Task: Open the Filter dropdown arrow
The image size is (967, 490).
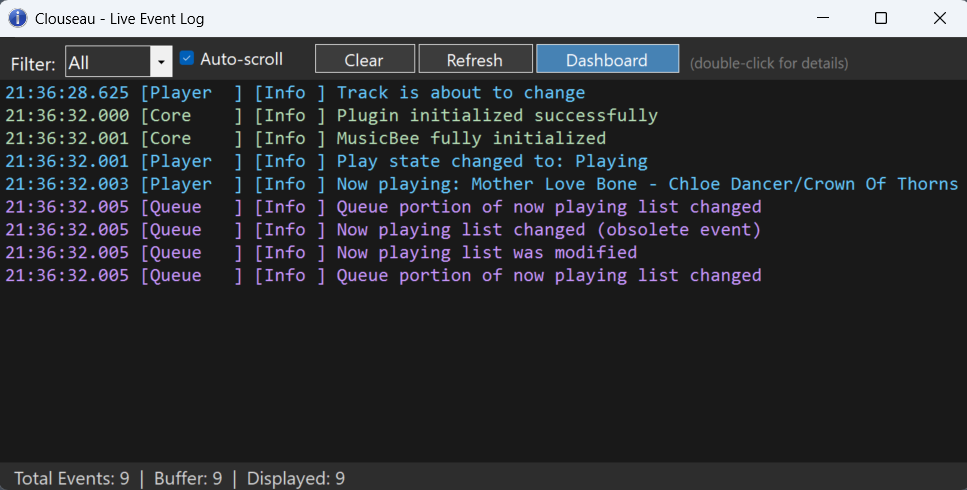Action: 161,63
